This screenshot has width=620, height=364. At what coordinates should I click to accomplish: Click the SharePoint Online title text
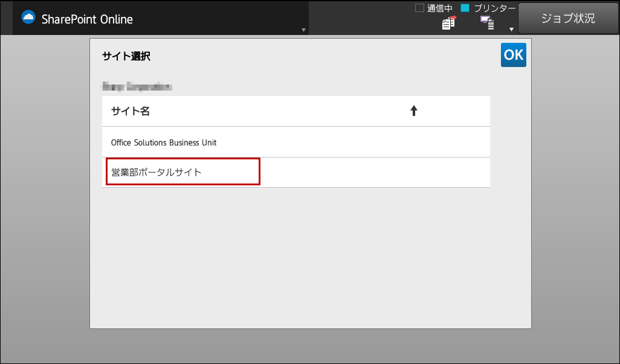[87, 19]
